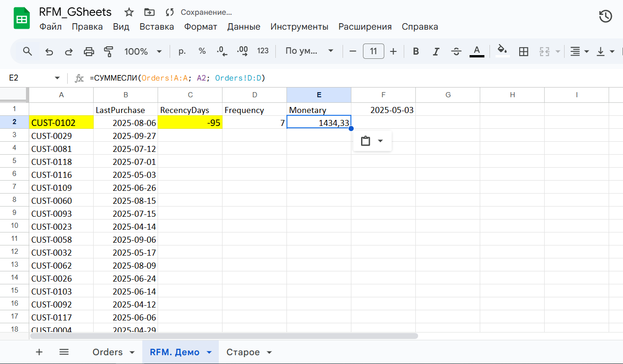Open the Данные menu
The height and width of the screenshot is (364, 623).
point(243,27)
